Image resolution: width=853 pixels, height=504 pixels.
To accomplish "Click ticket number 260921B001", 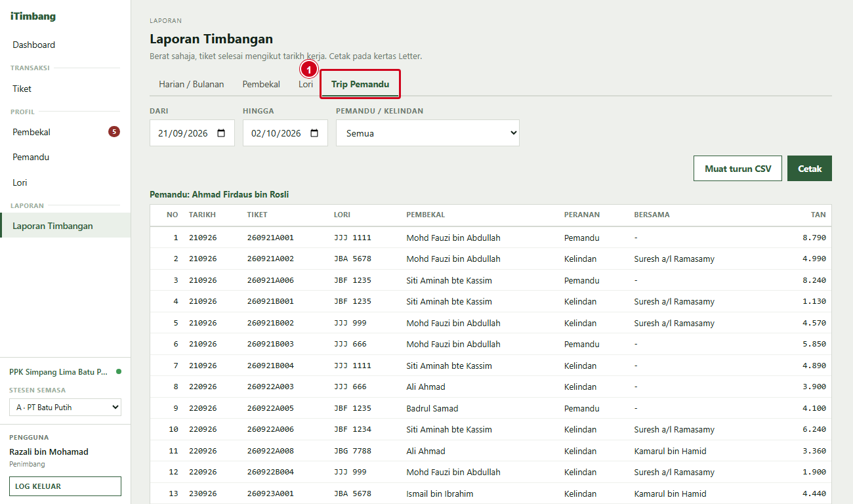I will click(270, 301).
